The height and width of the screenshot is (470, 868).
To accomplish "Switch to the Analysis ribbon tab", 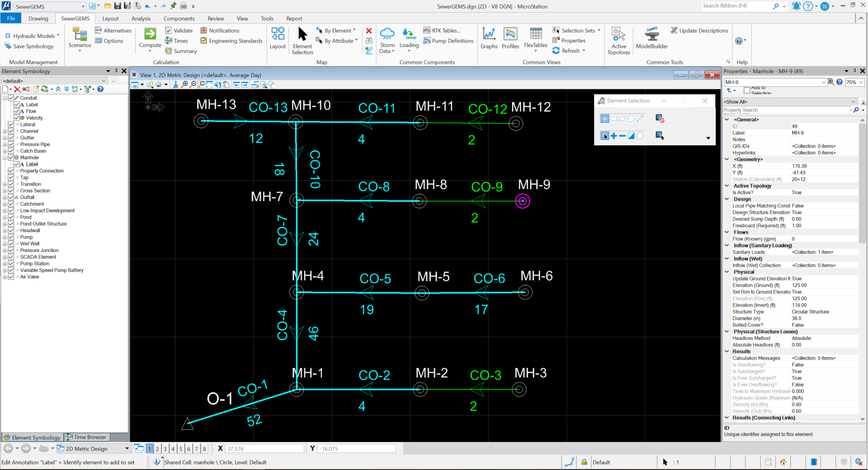I will click(141, 19).
